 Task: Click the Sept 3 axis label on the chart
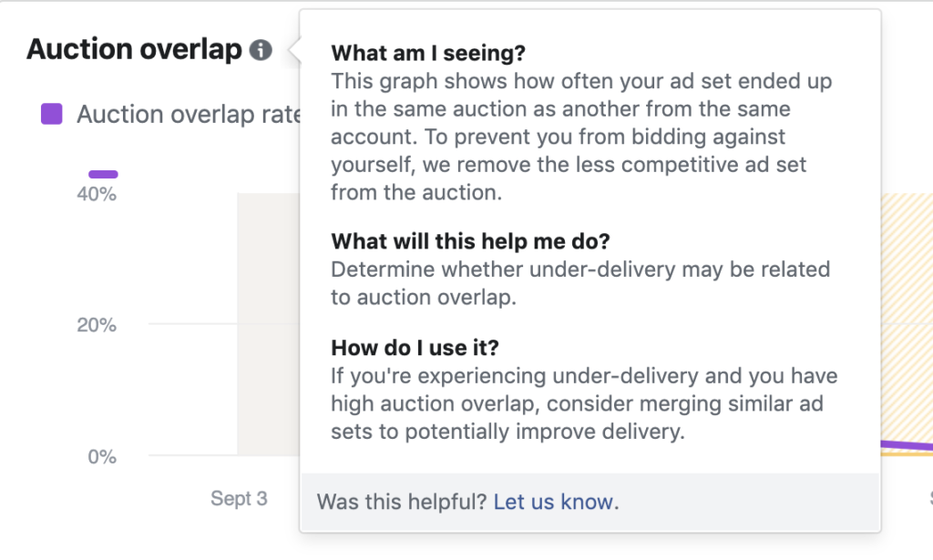click(239, 498)
